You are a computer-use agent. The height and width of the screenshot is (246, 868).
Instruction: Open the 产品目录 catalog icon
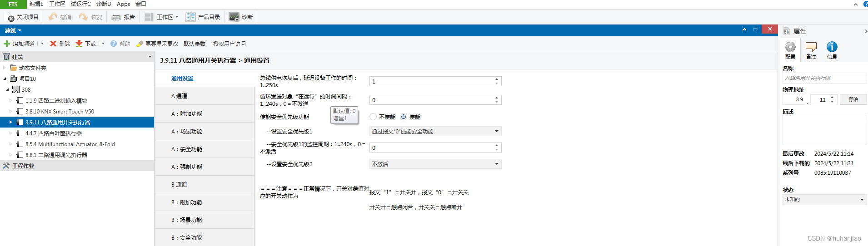[190, 17]
